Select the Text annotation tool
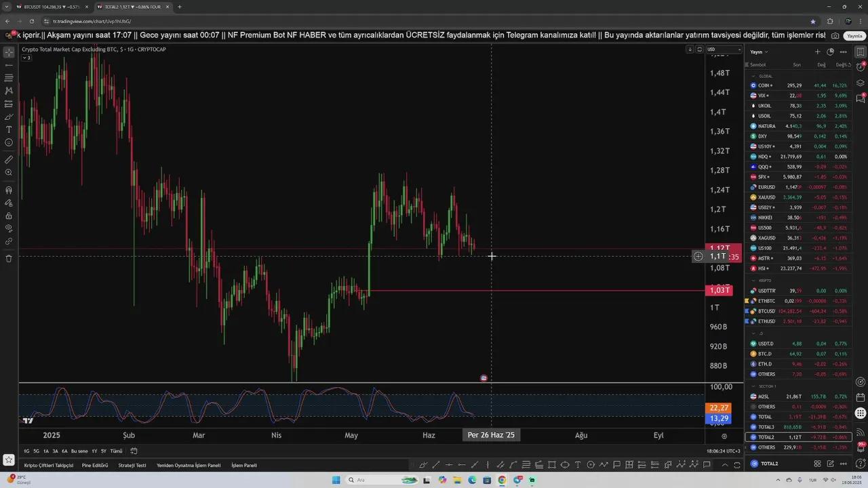 (x=9, y=129)
